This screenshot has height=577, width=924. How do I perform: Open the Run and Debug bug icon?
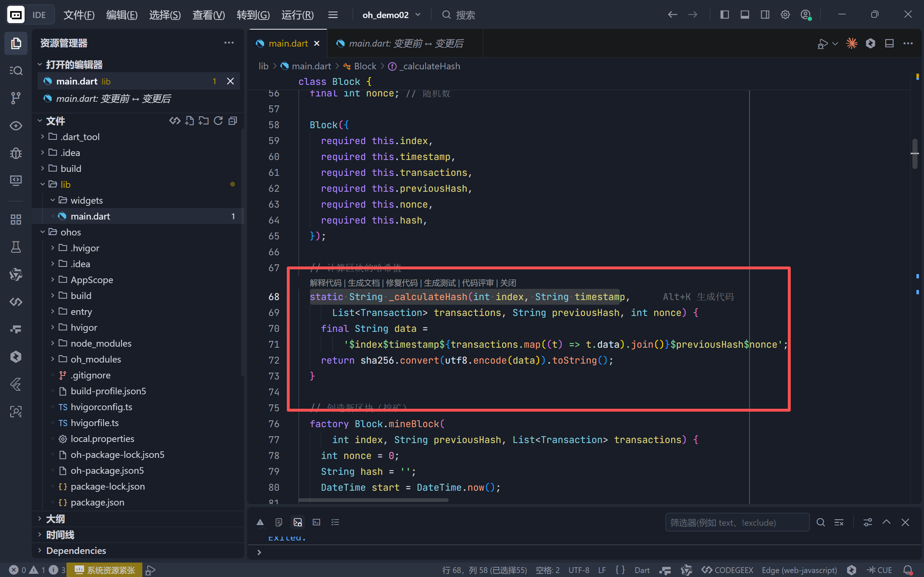click(16, 153)
